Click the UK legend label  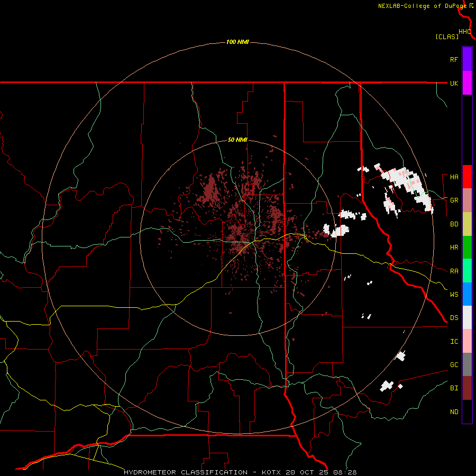(454, 83)
